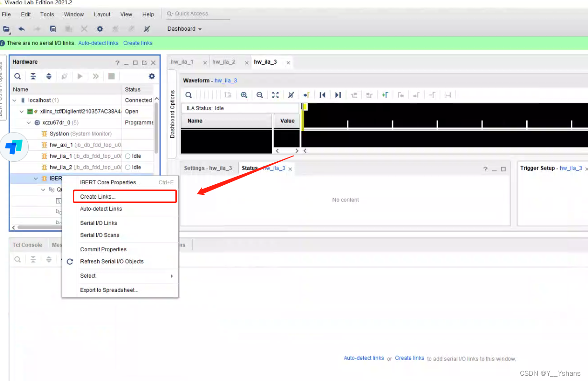Collapse the localhost tree node

[14, 101]
